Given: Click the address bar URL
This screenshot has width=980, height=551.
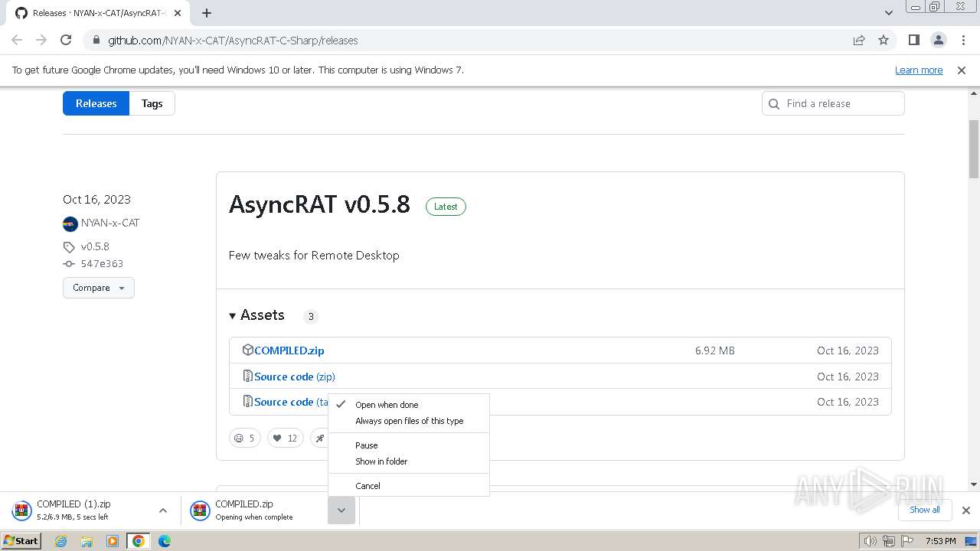Looking at the screenshot, I should click(233, 41).
